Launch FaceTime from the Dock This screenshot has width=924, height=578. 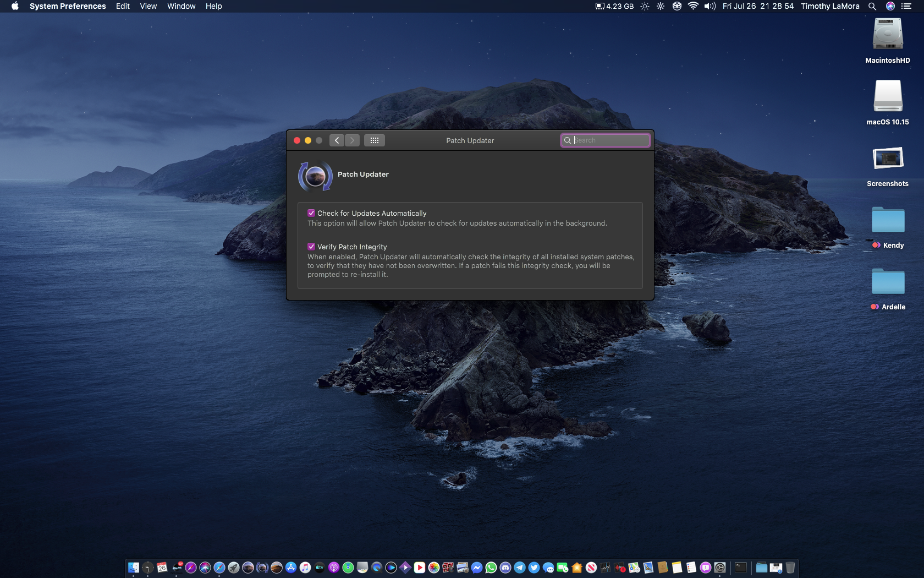(x=563, y=568)
